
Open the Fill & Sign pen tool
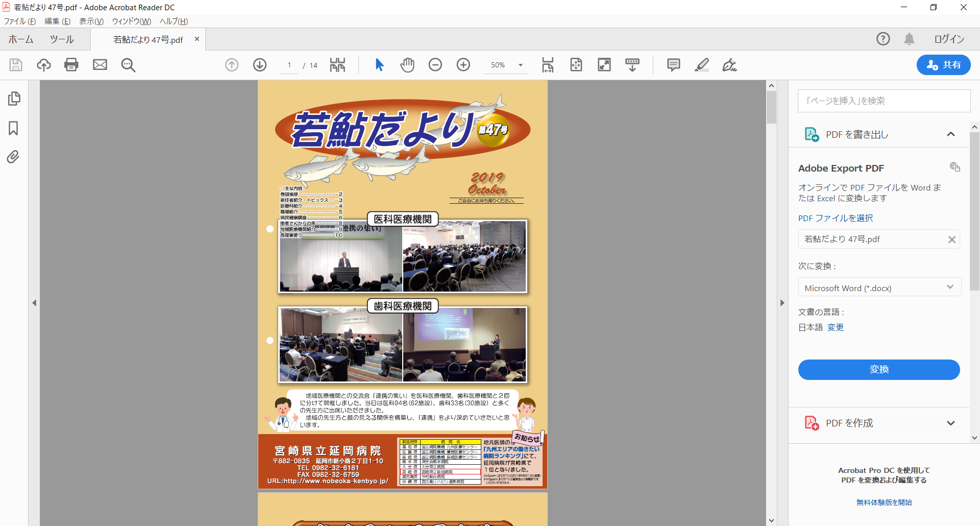tap(730, 65)
